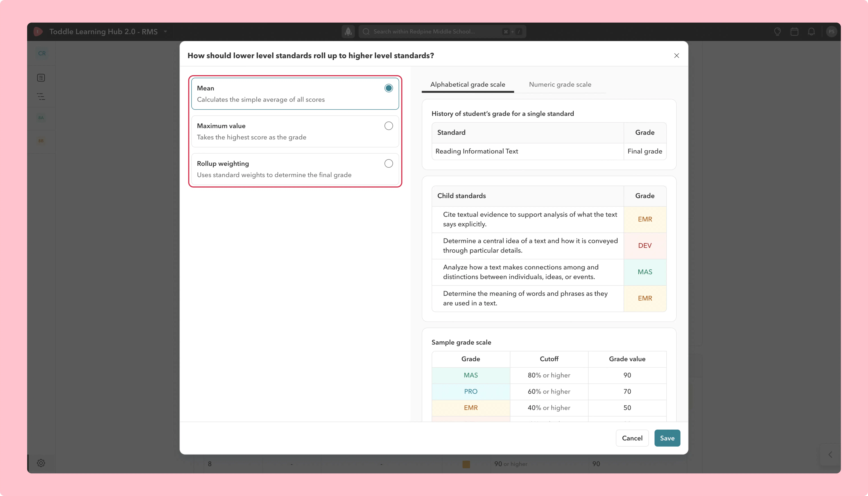The width and height of the screenshot is (868, 496).
Task: Click the "History of student's grade" heading
Action: pos(503,114)
